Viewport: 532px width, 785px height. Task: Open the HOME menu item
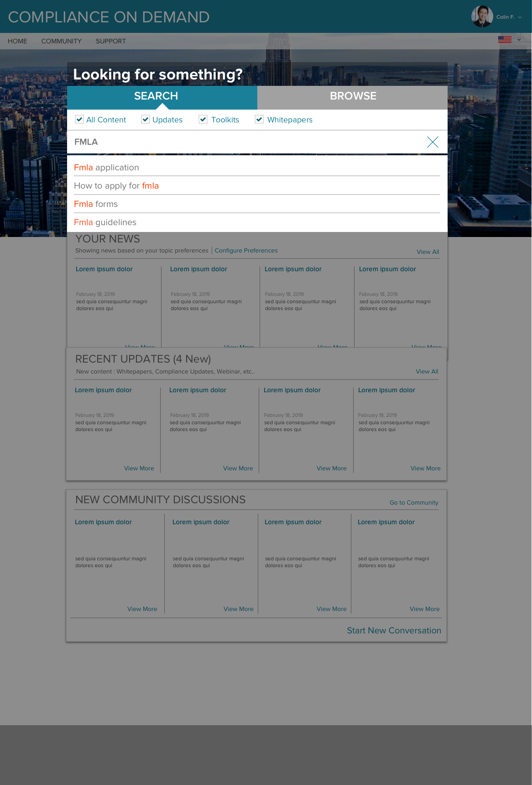(17, 41)
